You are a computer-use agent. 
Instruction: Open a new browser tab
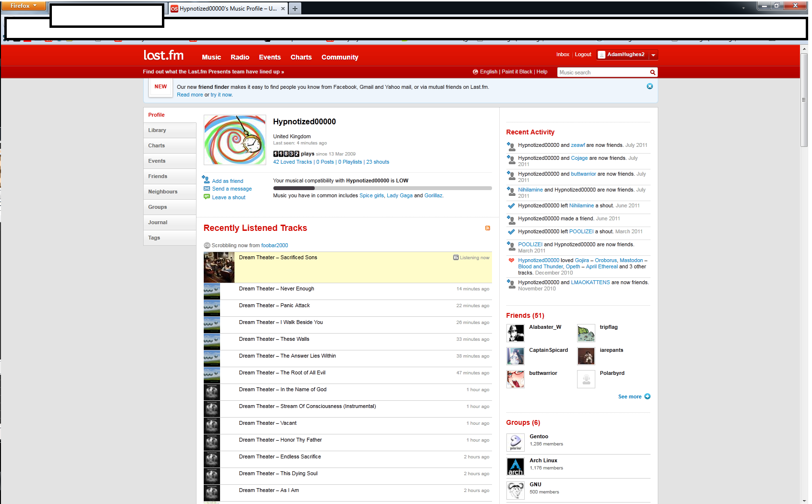coord(295,9)
